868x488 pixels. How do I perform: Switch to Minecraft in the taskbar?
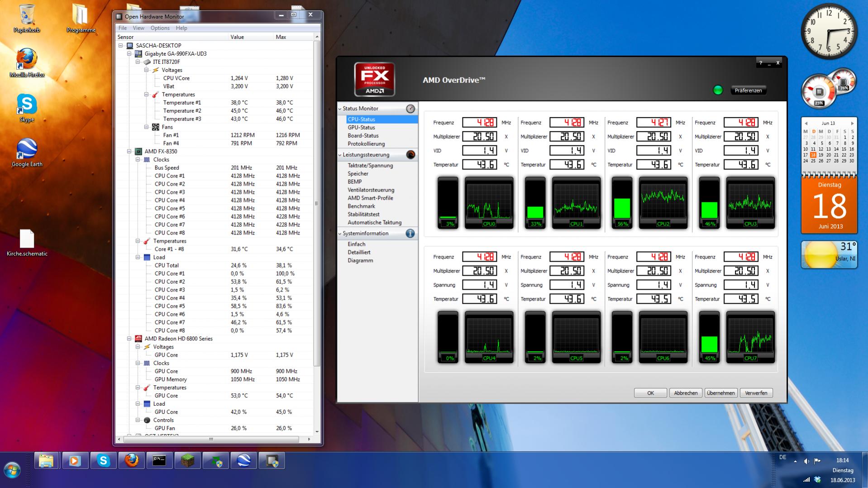(x=187, y=461)
